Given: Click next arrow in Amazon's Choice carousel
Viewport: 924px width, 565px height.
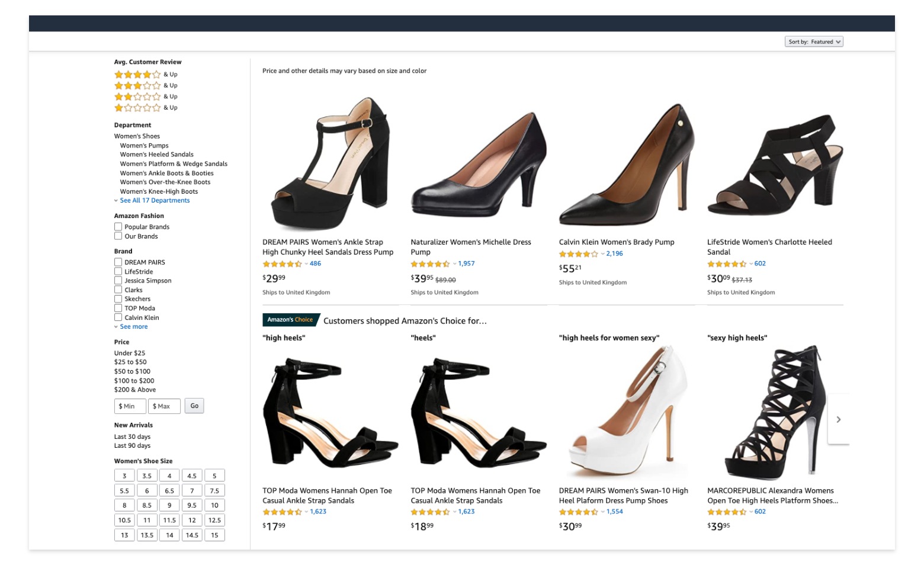Looking at the screenshot, I should (838, 419).
